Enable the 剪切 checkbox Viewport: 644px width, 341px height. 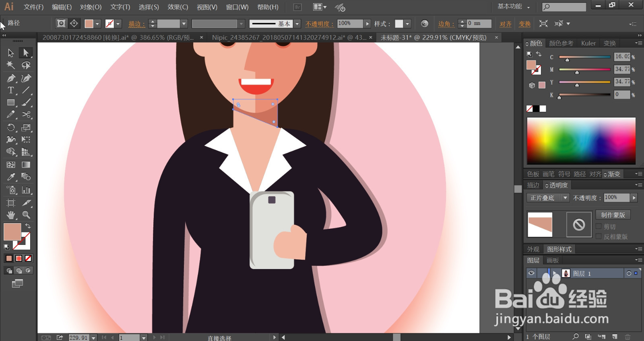[x=599, y=226]
